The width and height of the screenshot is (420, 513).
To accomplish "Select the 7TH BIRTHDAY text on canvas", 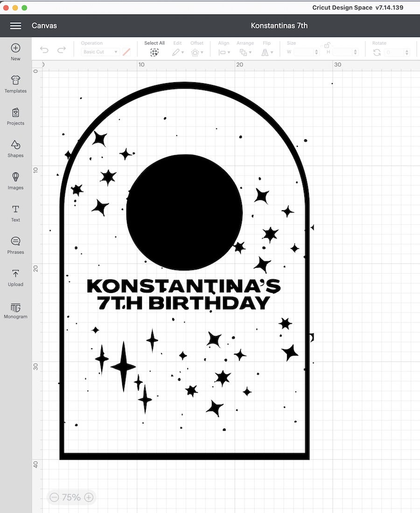I will click(x=184, y=303).
